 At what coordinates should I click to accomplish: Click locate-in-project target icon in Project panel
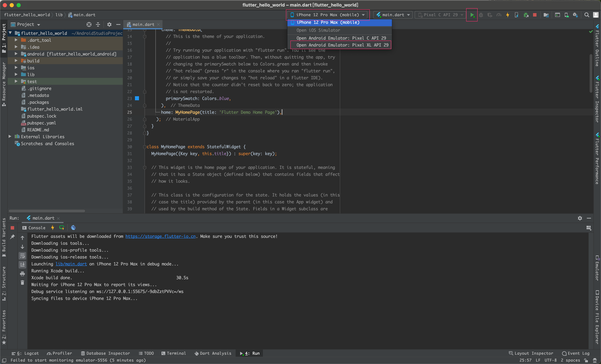89,24
